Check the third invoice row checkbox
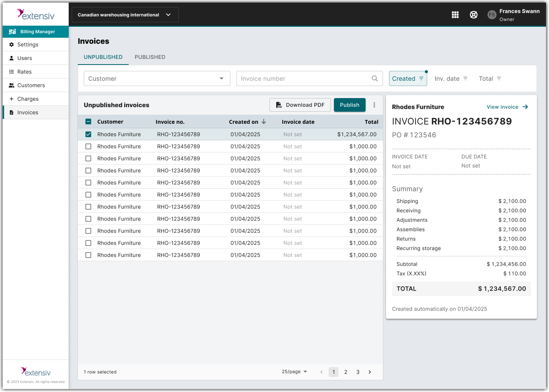Image resolution: width=549 pixels, height=392 pixels. click(x=88, y=158)
